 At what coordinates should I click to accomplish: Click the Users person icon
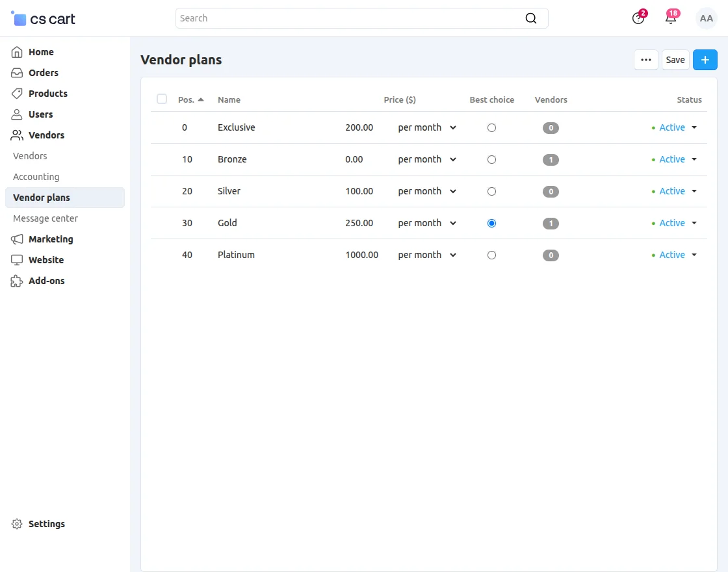click(x=17, y=114)
